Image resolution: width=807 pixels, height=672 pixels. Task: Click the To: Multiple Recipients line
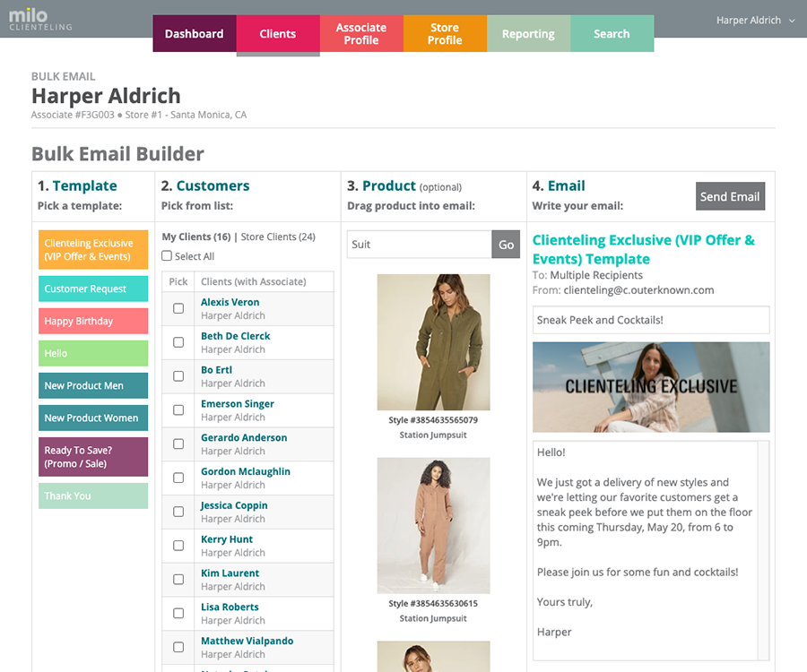(x=587, y=275)
